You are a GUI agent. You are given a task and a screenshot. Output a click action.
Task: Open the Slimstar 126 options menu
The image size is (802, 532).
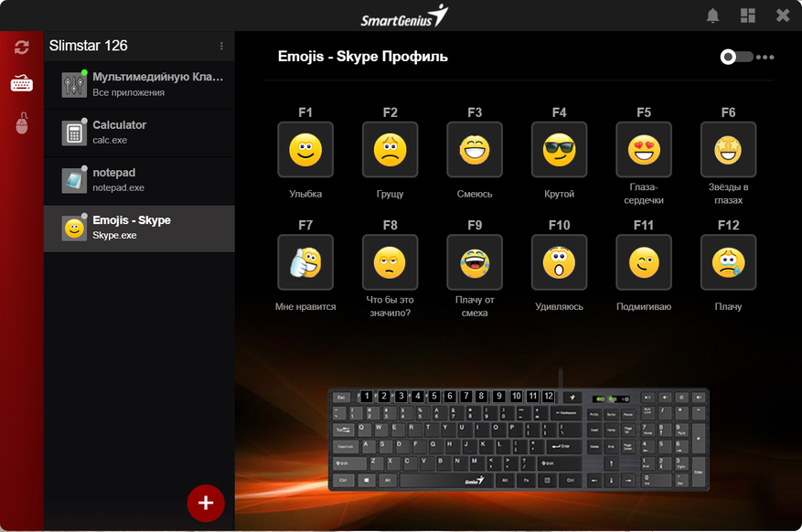coord(221,46)
